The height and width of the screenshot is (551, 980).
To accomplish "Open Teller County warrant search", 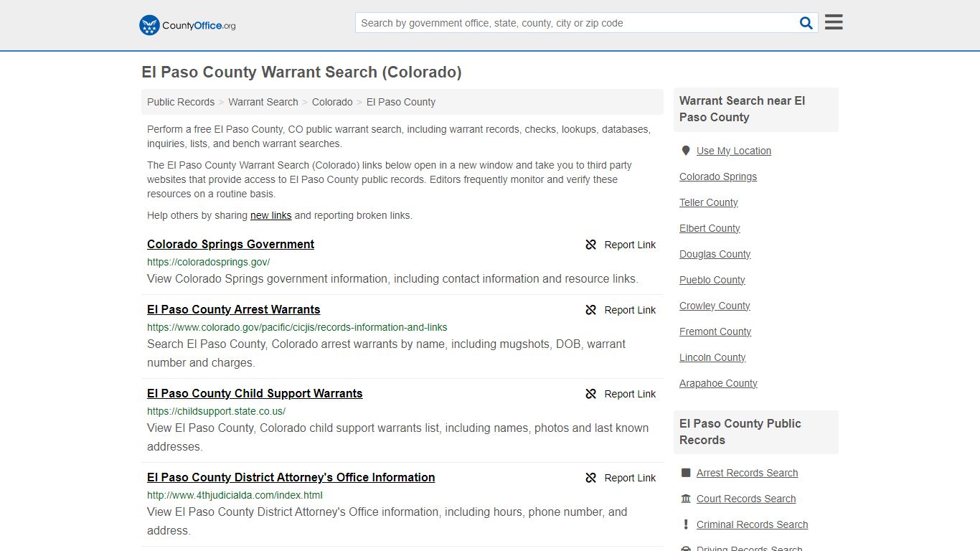I will pyautogui.click(x=709, y=202).
